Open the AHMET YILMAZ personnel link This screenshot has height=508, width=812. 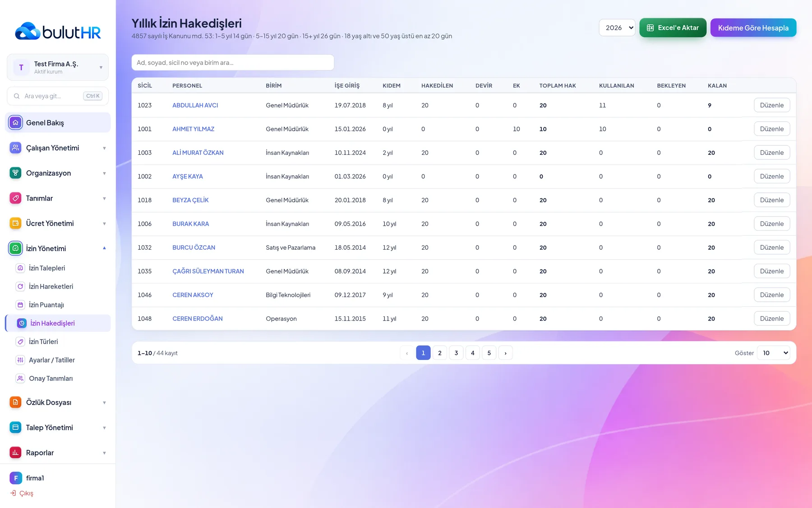[194, 129]
